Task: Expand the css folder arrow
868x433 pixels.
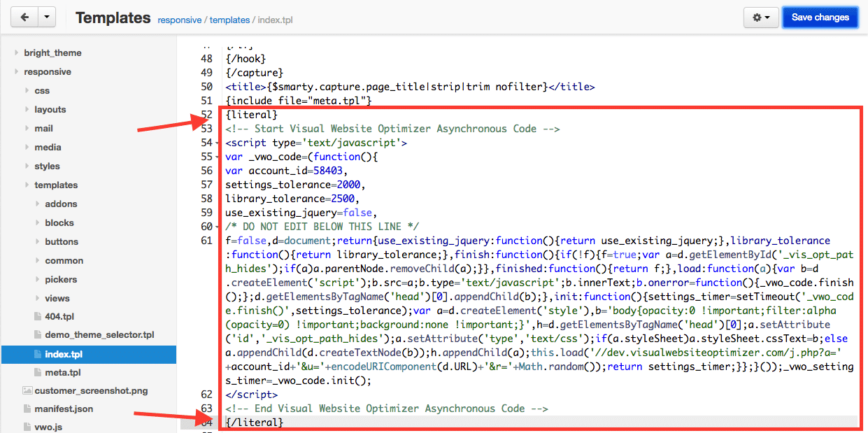Action: click(x=27, y=91)
